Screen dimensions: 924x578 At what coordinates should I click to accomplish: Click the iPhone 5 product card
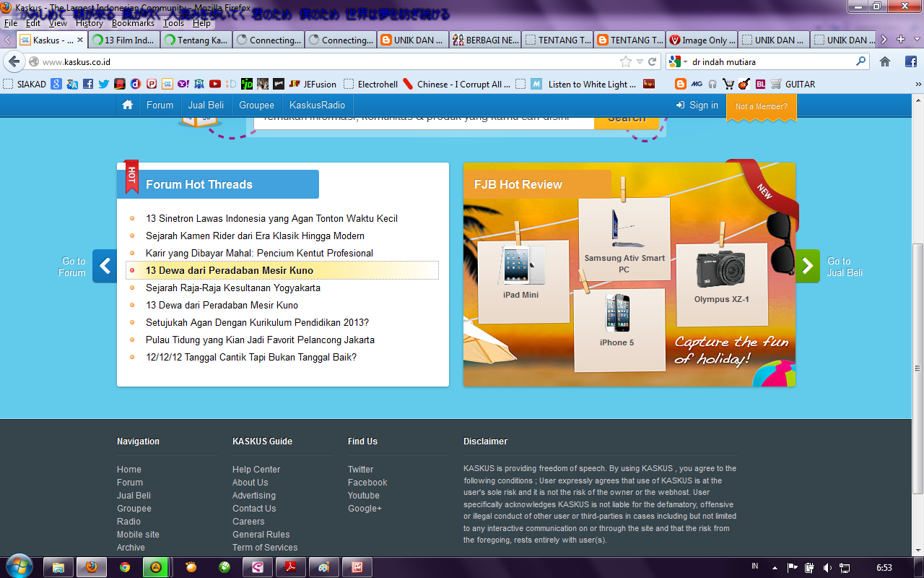pyautogui.click(x=619, y=329)
